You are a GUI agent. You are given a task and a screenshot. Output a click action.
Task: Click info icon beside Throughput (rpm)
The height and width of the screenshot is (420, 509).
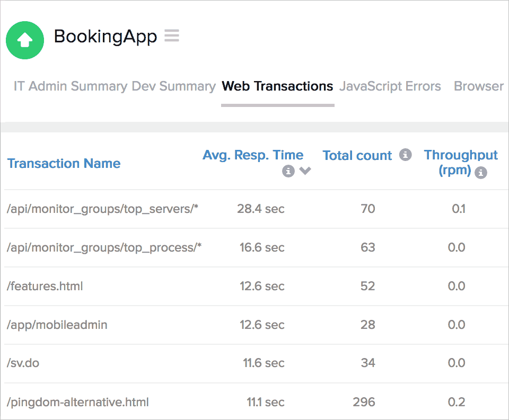tap(480, 173)
